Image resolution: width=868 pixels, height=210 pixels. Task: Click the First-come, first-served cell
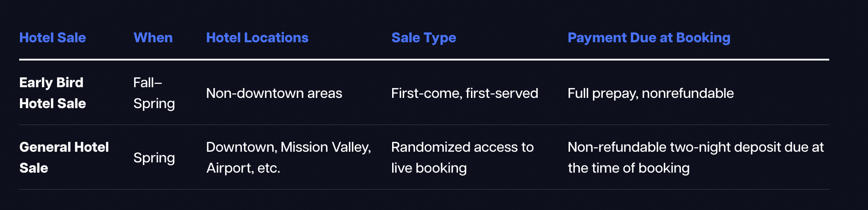tap(464, 93)
